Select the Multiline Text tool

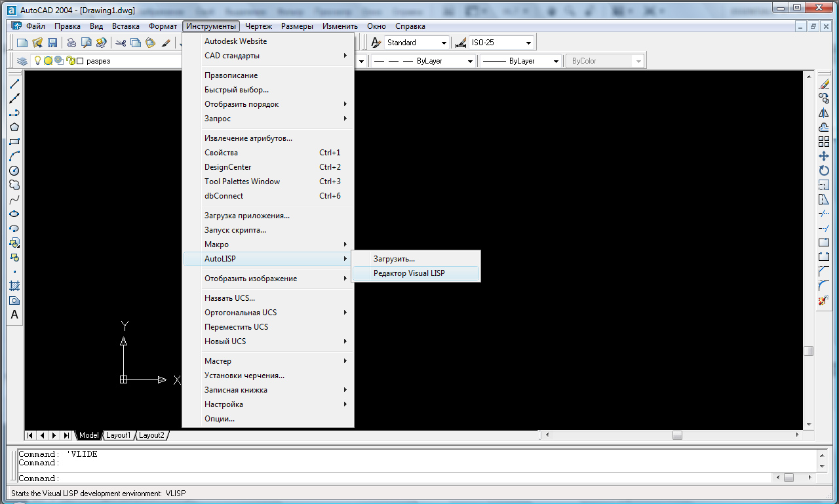[x=14, y=315]
